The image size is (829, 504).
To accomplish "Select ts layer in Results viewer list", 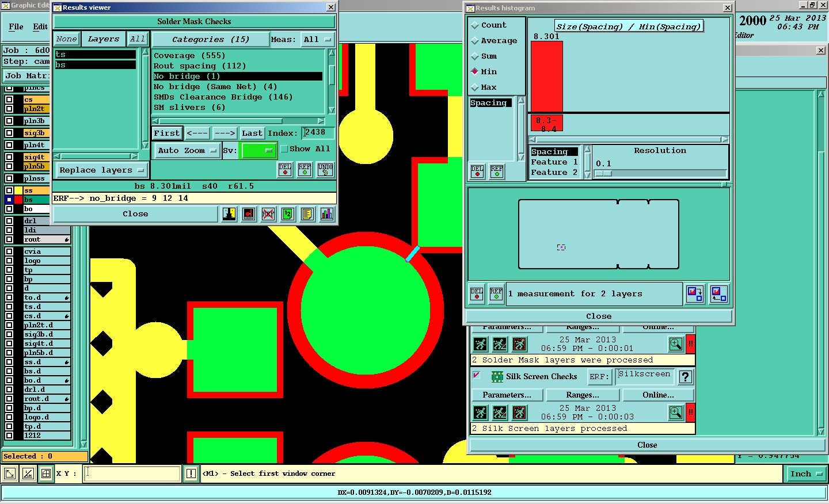I will point(96,55).
